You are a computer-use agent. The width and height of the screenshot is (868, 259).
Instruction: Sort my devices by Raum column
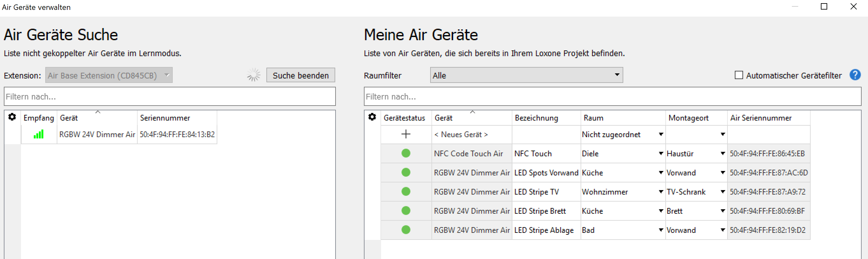(623, 118)
